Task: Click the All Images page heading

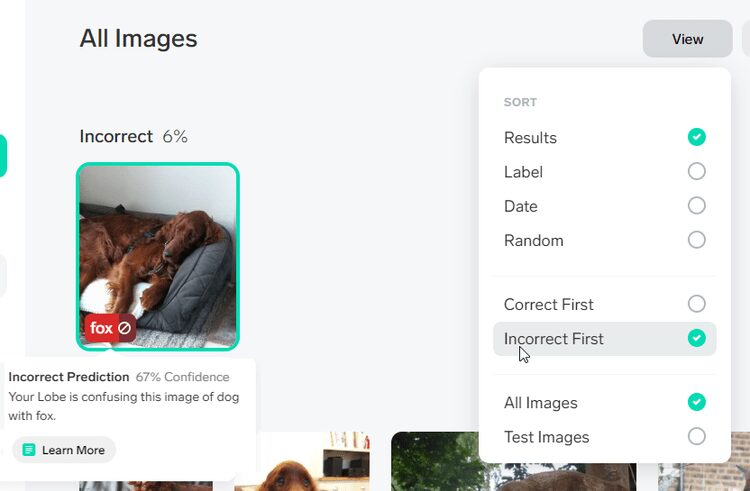Action: tap(139, 39)
